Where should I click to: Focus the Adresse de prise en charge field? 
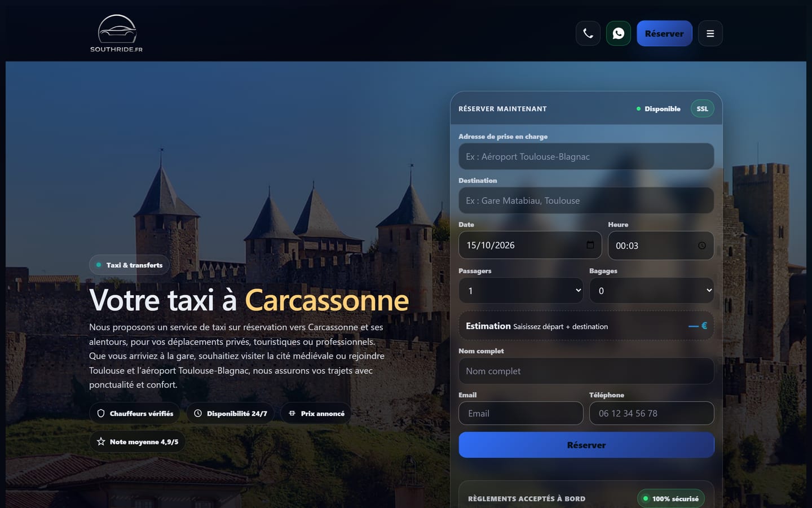click(586, 156)
